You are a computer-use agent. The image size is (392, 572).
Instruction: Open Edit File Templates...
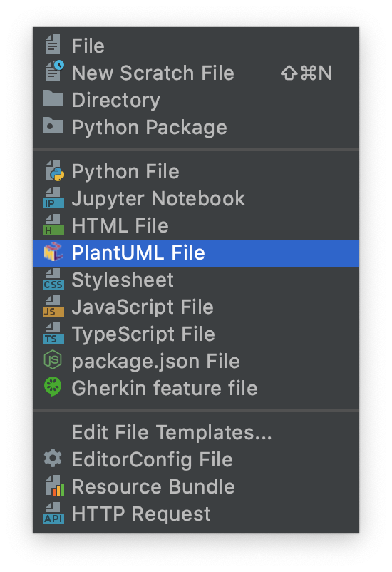click(x=196, y=433)
